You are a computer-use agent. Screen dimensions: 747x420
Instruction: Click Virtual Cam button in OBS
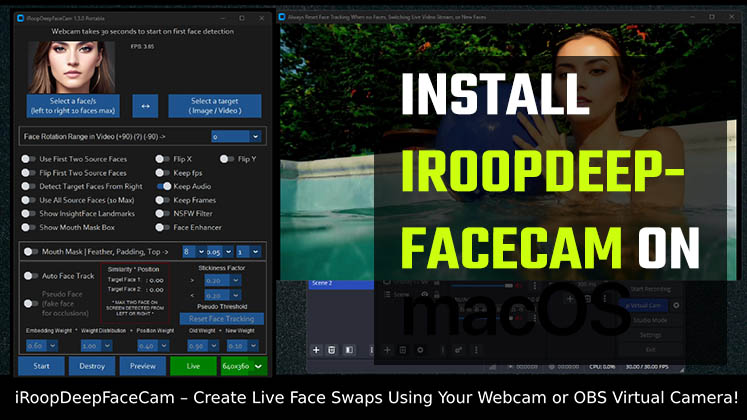pos(644,305)
